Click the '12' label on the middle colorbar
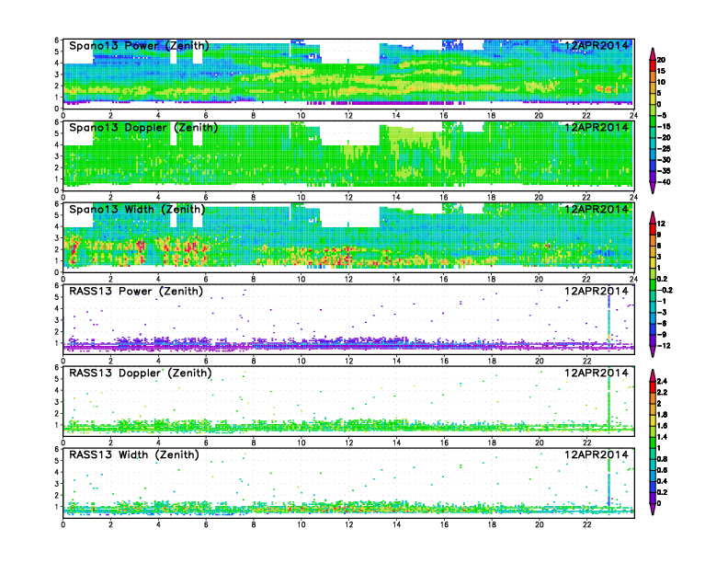 click(x=661, y=224)
